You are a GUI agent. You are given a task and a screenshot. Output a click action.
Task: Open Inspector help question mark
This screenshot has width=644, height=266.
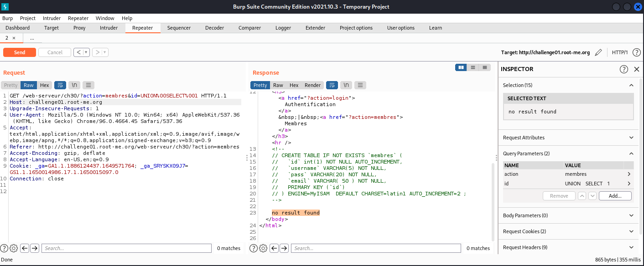click(624, 69)
